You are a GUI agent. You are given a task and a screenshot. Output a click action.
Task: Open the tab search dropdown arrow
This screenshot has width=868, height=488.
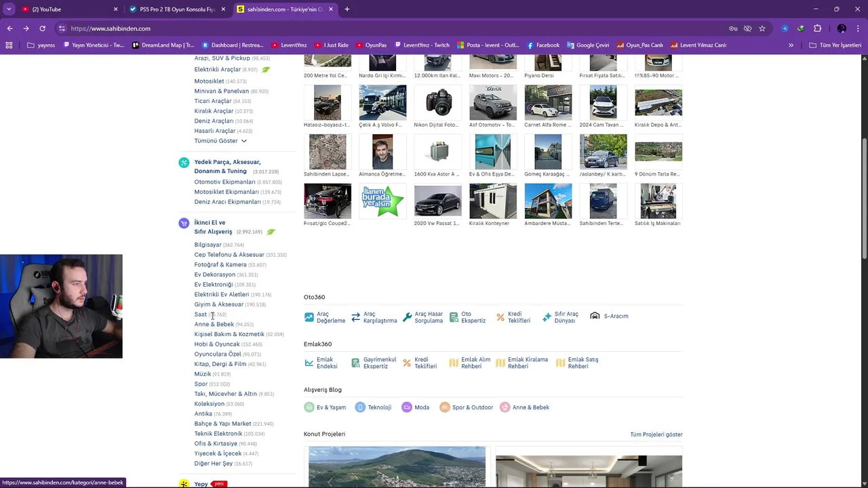pyautogui.click(x=9, y=9)
